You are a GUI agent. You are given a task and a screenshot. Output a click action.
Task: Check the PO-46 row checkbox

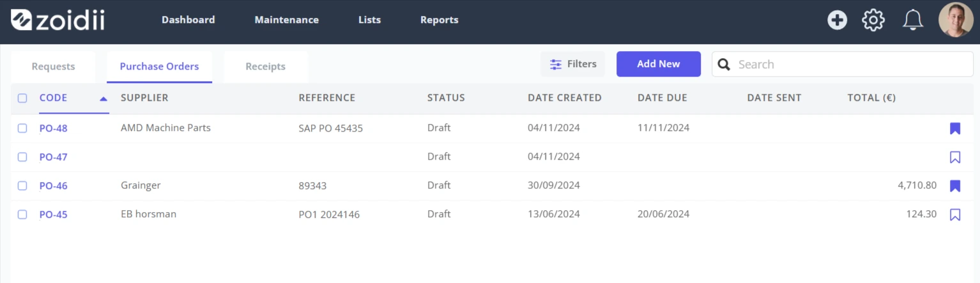(x=22, y=186)
